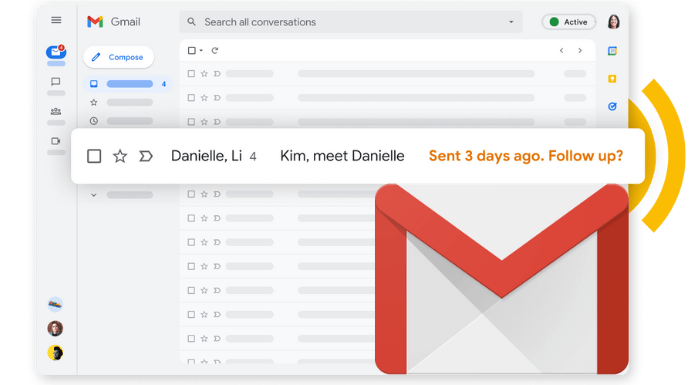Select the Danielle, Li email checkbox
This screenshot has height=385, width=700.
tap(94, 156)
